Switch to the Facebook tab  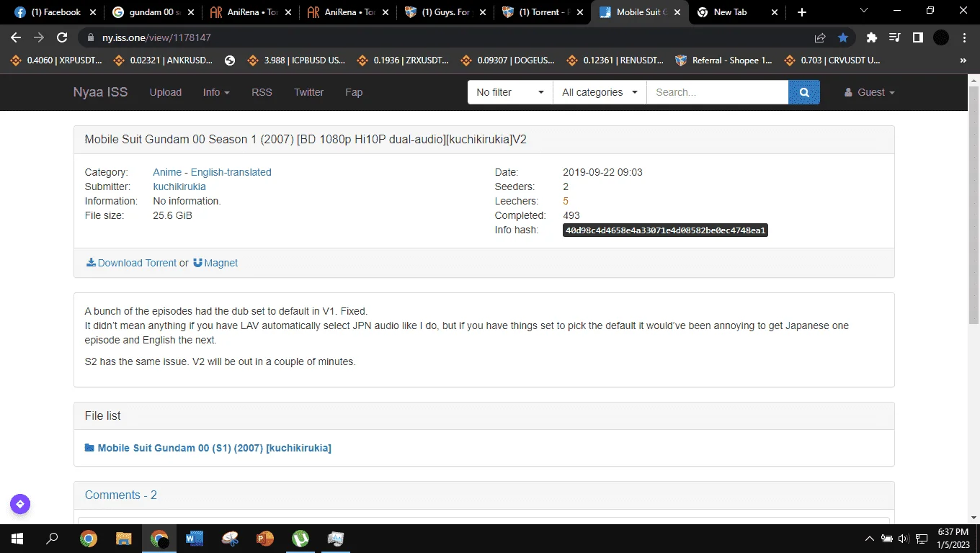pyautogui.click(x=54, y=12)
